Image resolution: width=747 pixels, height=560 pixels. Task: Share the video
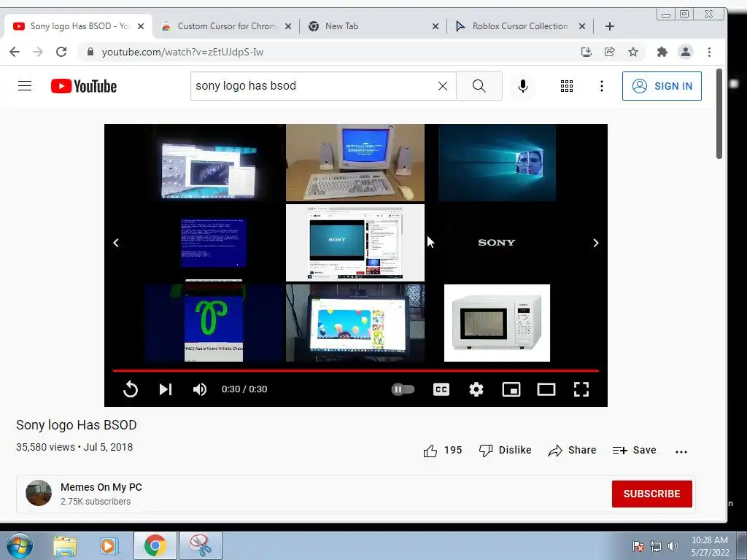coord(572,450)
